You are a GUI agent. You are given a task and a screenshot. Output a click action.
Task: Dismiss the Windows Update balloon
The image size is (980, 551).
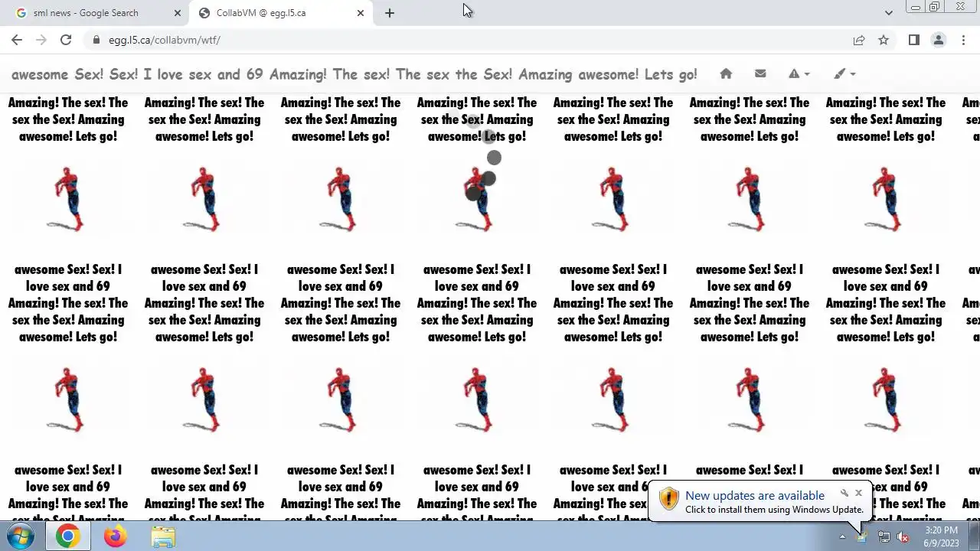tap(858, 494)
